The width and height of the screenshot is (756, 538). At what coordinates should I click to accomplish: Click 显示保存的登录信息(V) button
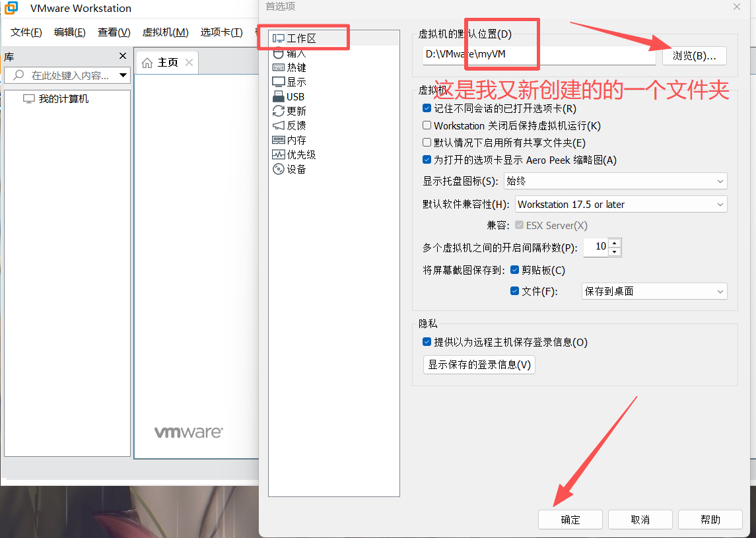479,364
